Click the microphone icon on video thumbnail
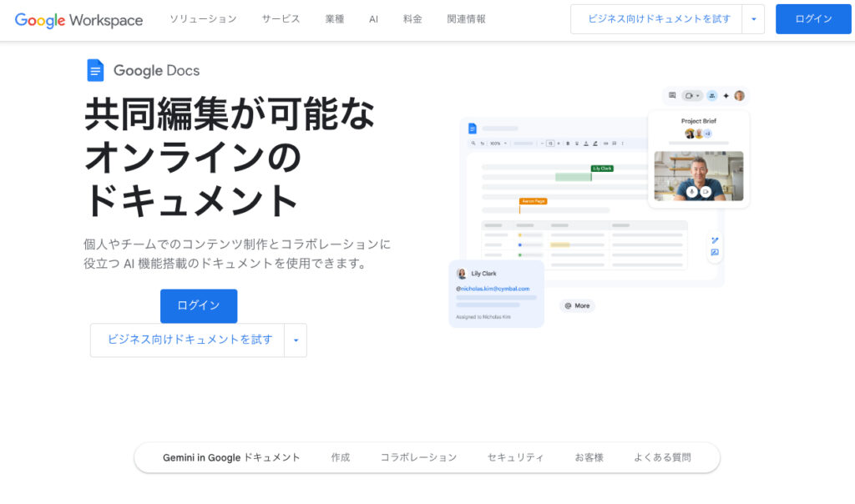Image resolution: width=855 pixels, height=504 pixels. (691, 192)
